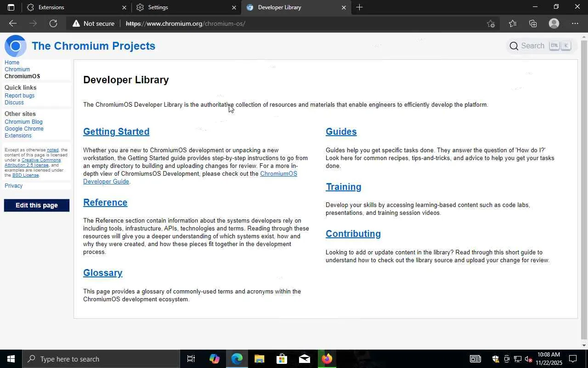
Task: Open the Discuss quick link
Action: tap(14, 103)
